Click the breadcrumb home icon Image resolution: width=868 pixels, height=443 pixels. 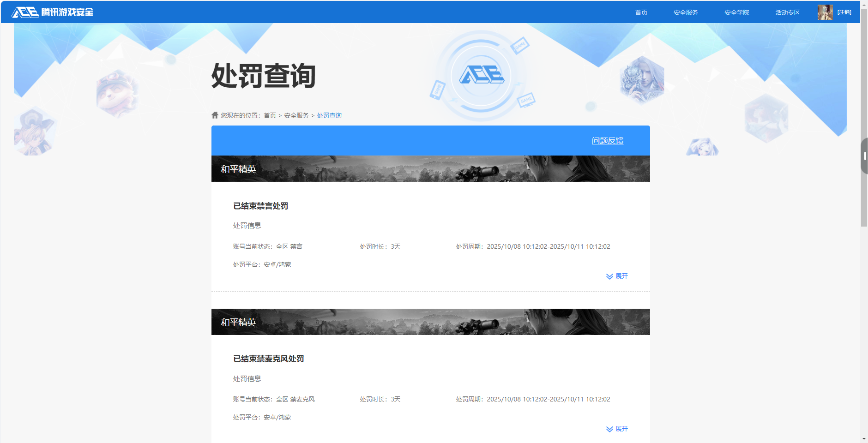click(215, 115)
